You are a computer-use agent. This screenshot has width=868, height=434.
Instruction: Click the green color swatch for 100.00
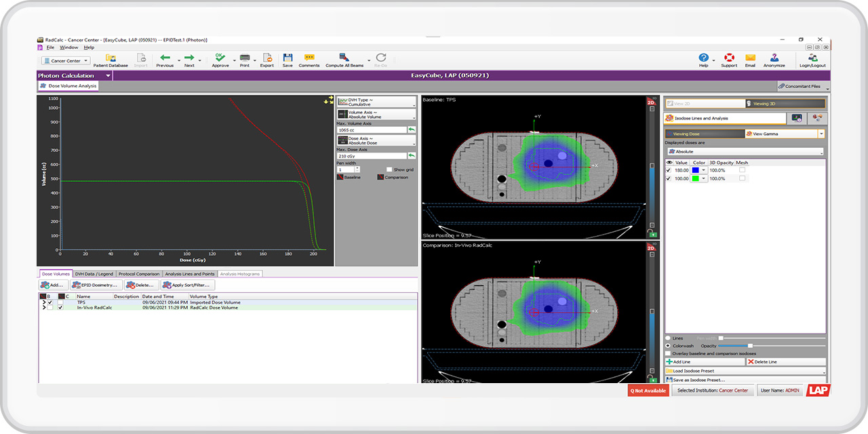(x=695, y=178)
